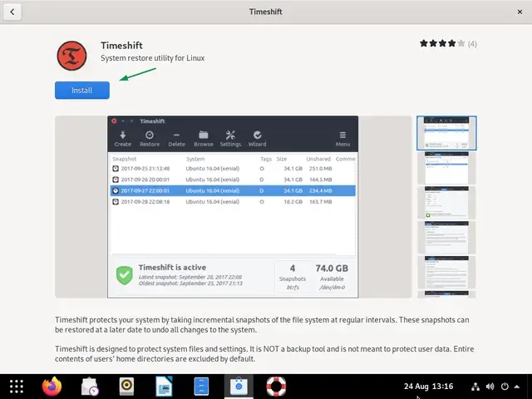The image size is (532, 399).
Task: Click the System column header
Action: pos(195,159)
